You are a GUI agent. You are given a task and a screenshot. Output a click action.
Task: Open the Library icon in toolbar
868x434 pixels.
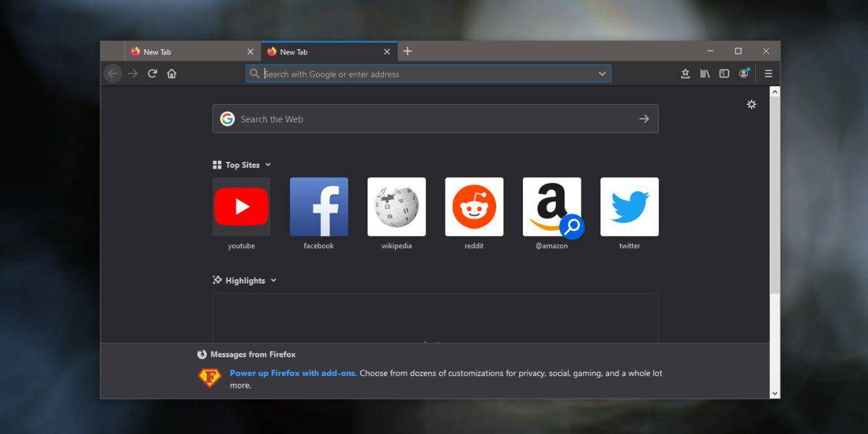705,74
